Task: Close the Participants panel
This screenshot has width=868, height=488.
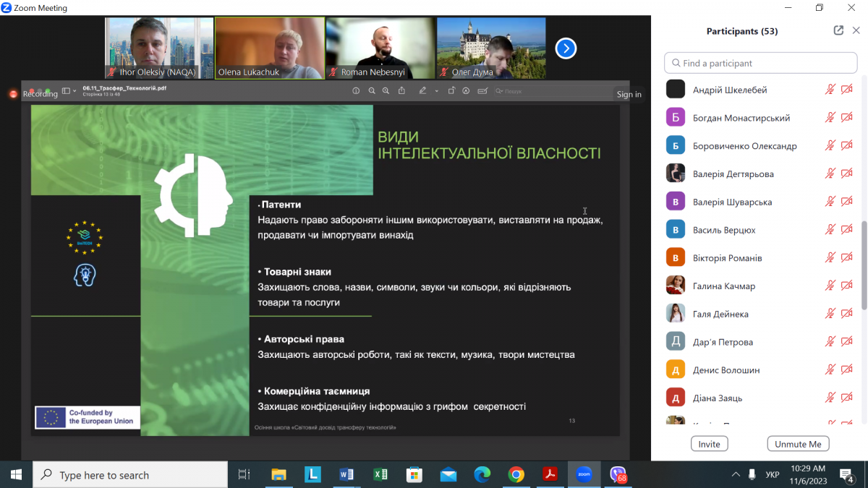Action: click(x=856, y=30)
